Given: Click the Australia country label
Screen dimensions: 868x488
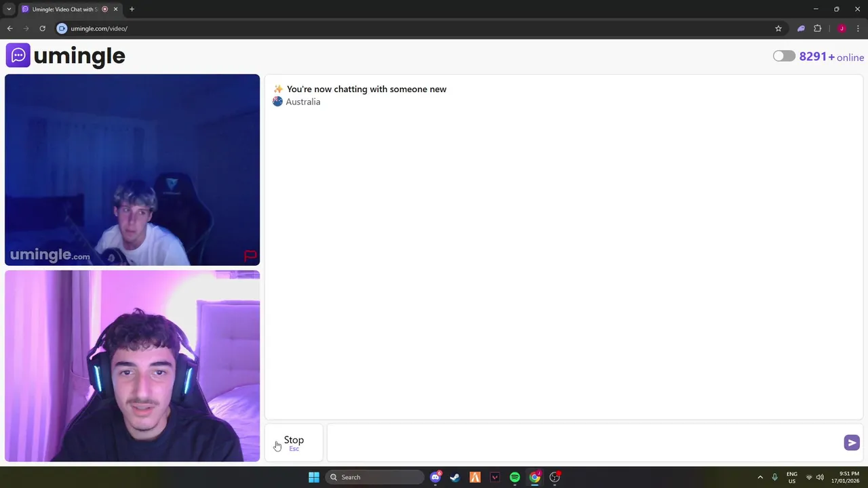Looking at the screenshot, I should pyautogui.click(x=302, y=102).
